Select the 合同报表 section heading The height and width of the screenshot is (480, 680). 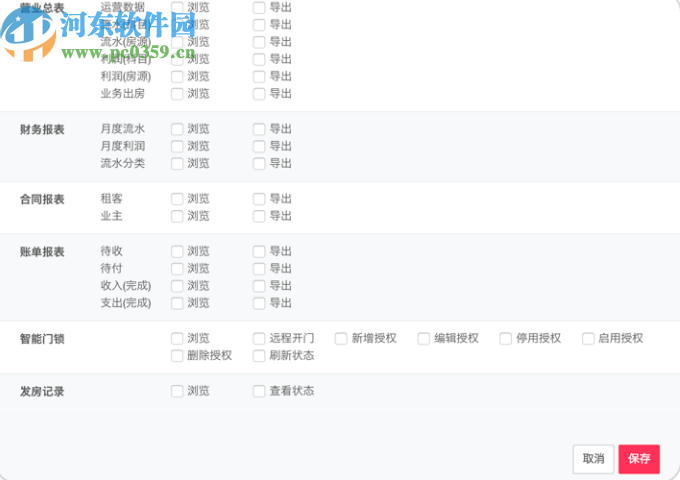point(42,199)
